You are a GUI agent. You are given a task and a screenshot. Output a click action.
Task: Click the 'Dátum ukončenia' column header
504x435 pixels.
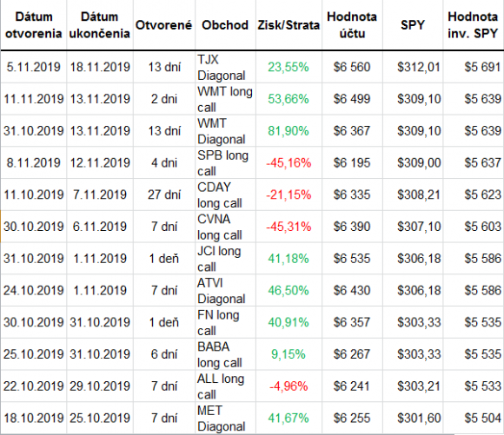coord(100,25)
